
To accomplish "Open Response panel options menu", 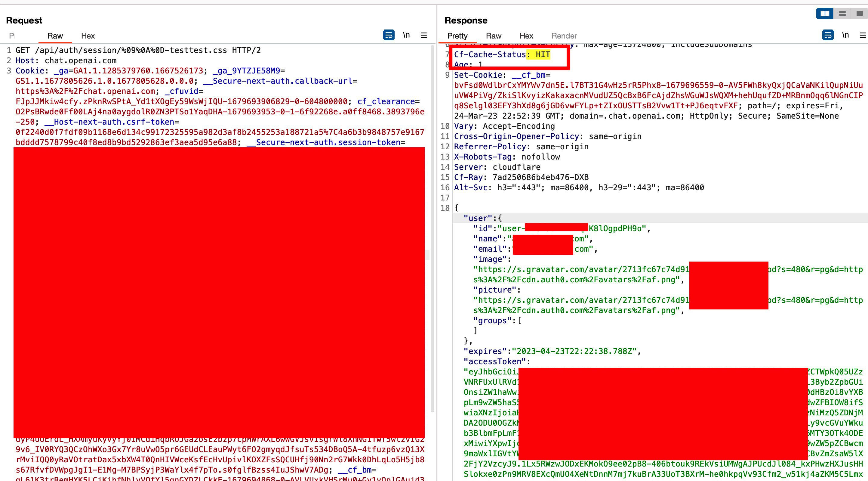I will [863, 35].
